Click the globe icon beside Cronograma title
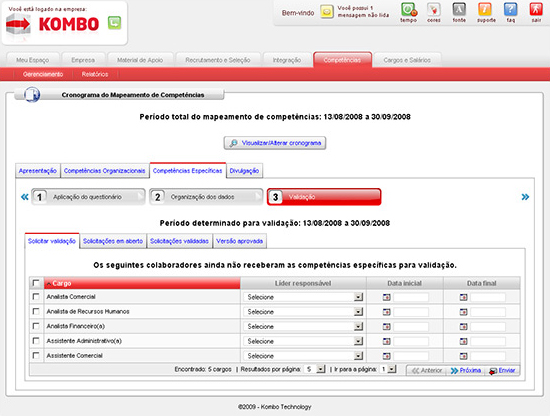The height and width of the screenshot is (416, 550). [x=32, y=95]
